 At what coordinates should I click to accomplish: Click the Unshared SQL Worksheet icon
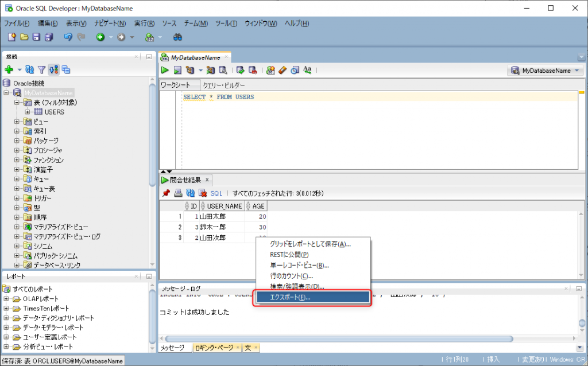(x=270, y=70)
